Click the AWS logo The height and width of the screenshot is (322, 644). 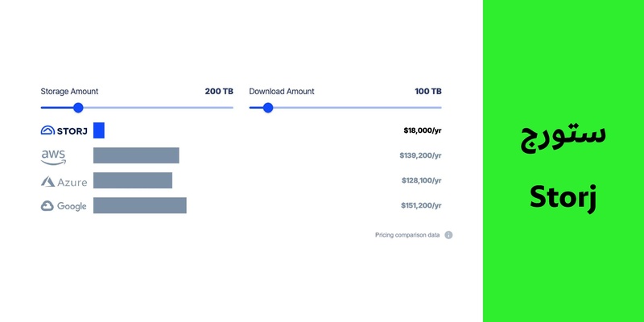tap(53, 156)
